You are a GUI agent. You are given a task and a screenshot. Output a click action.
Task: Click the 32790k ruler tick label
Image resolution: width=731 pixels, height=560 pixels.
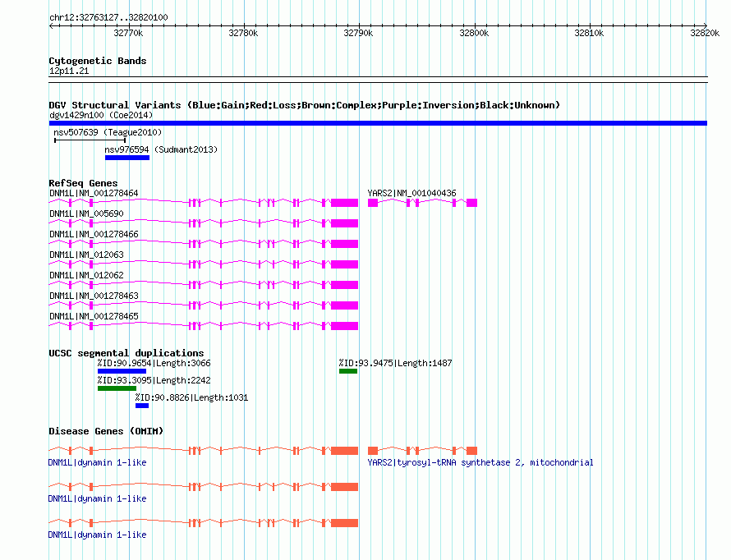click(x=358, y=33)
